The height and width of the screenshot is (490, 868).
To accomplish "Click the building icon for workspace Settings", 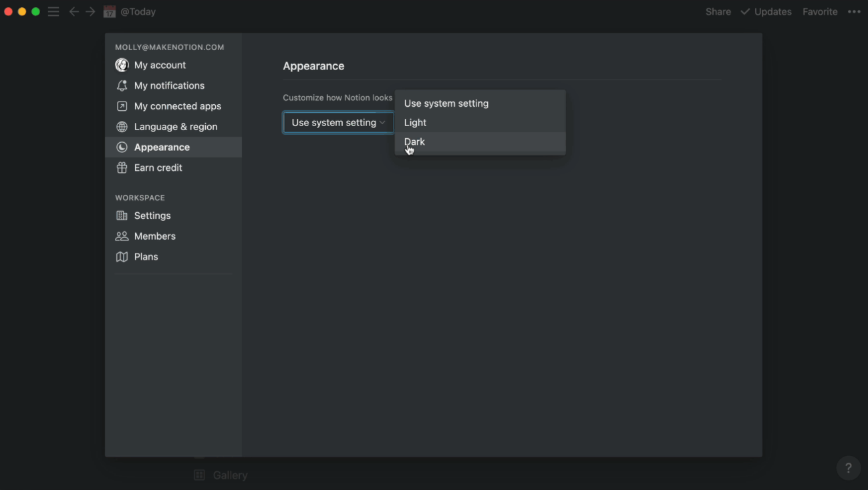I will [x=122, y=216].
